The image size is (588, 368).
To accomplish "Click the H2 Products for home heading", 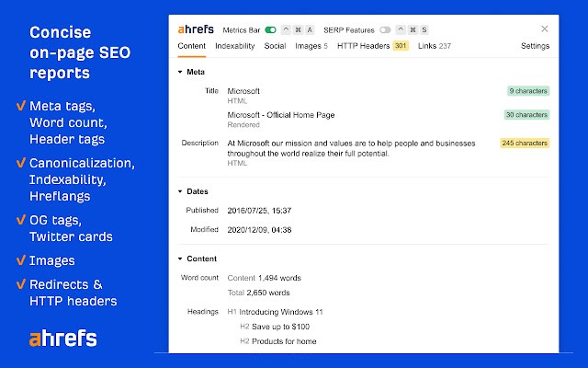I will point(277,341).
